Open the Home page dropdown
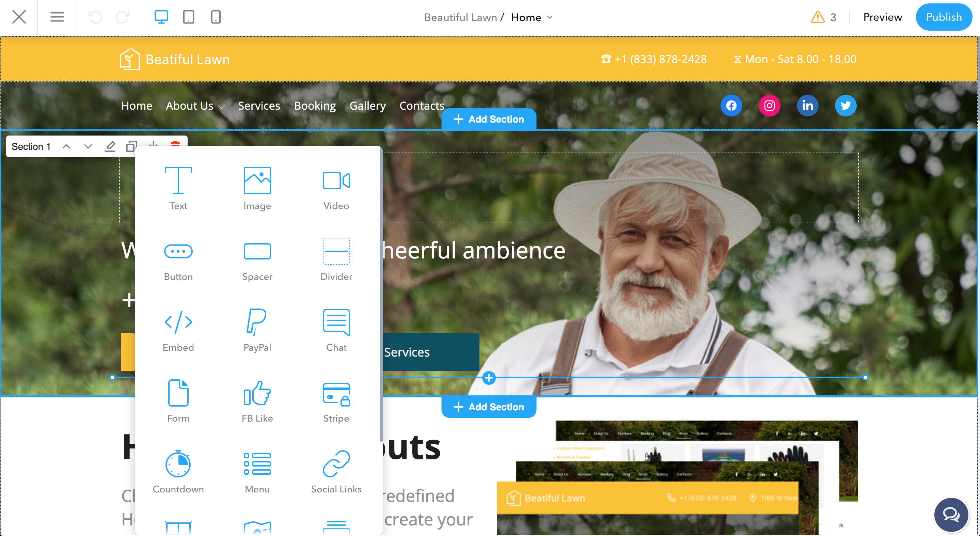Viewport: 980px width, 536px height. pyautogui.click(x=532, y=17)
